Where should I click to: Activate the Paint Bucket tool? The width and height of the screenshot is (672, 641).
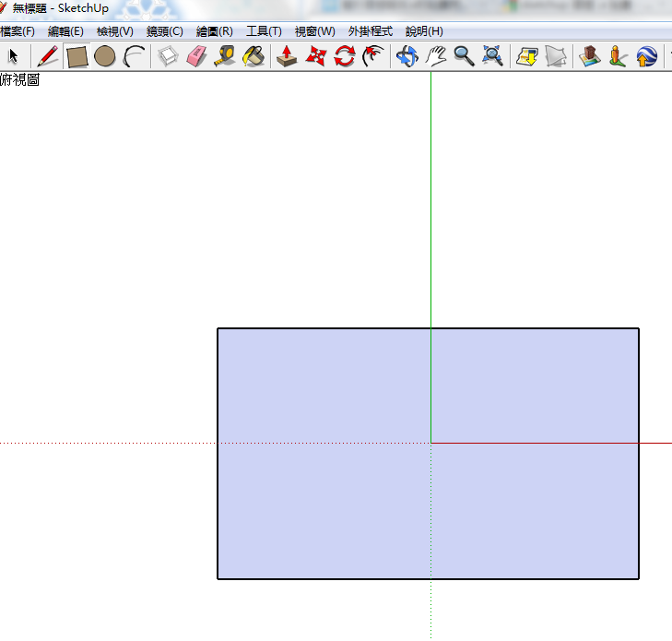tap(253, 56)
